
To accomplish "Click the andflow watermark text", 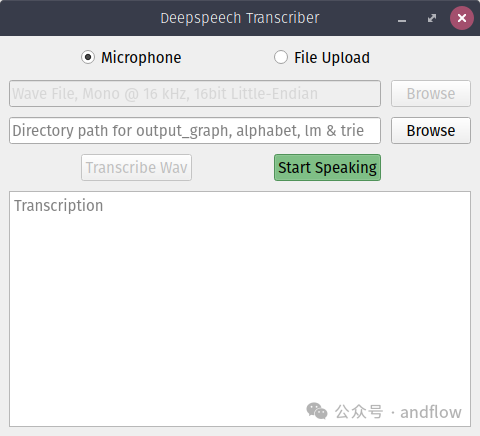I will [431, 412].
